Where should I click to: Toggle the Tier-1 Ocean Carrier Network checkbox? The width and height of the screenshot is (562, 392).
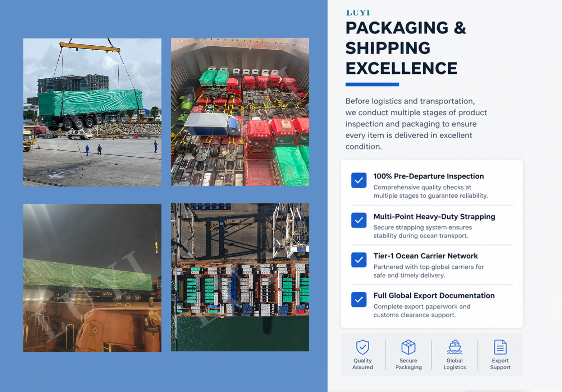pyautogui.click(x=359, y=260)
